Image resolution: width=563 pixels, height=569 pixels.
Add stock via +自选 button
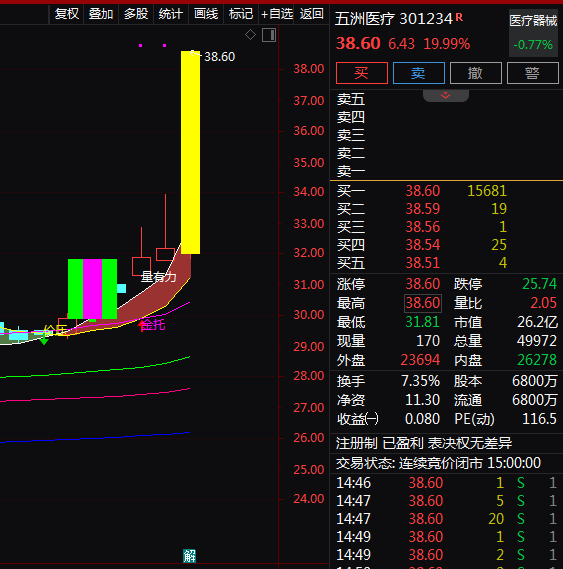[277, 14]
